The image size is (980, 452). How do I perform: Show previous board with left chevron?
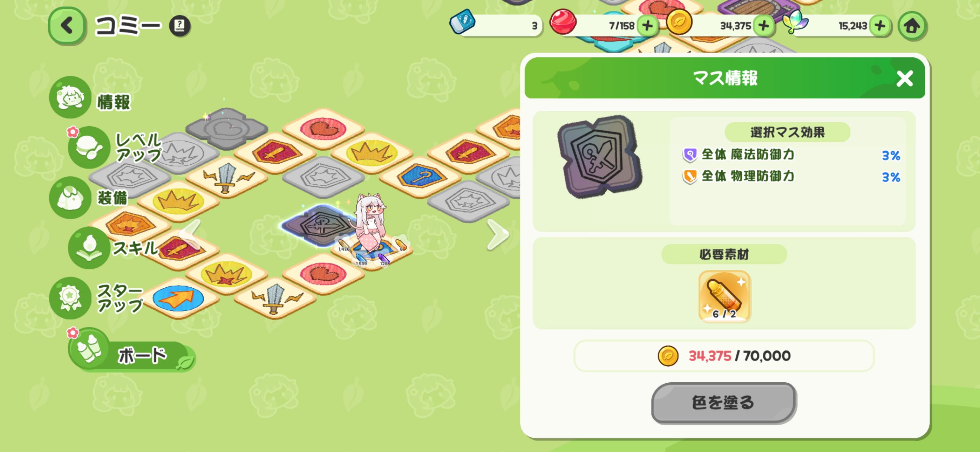190,235
